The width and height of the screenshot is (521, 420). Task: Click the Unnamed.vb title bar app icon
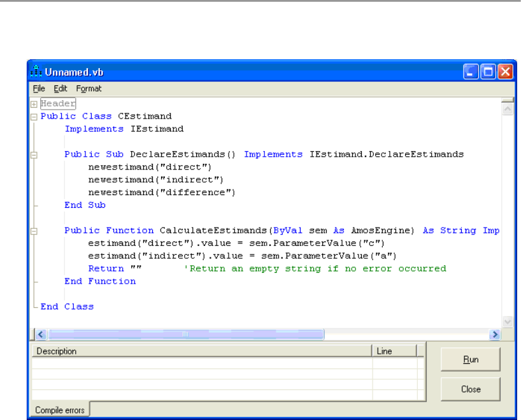[36, 72]
